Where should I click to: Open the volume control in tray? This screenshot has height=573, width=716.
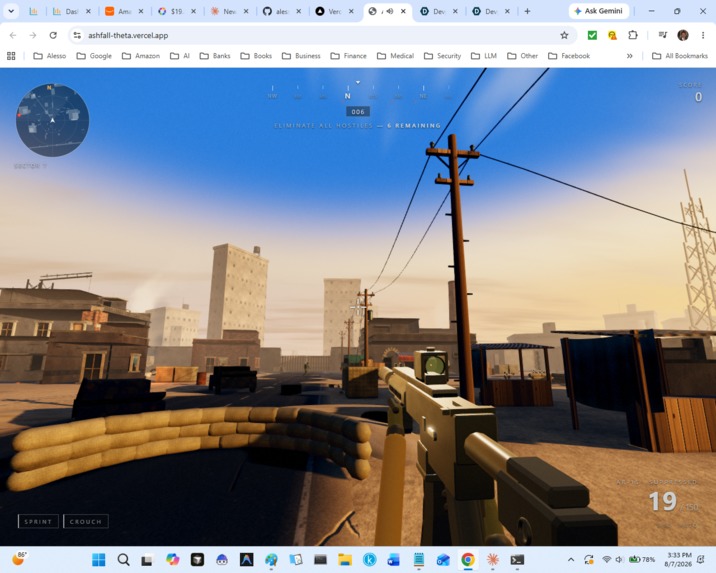pos(619,559)
